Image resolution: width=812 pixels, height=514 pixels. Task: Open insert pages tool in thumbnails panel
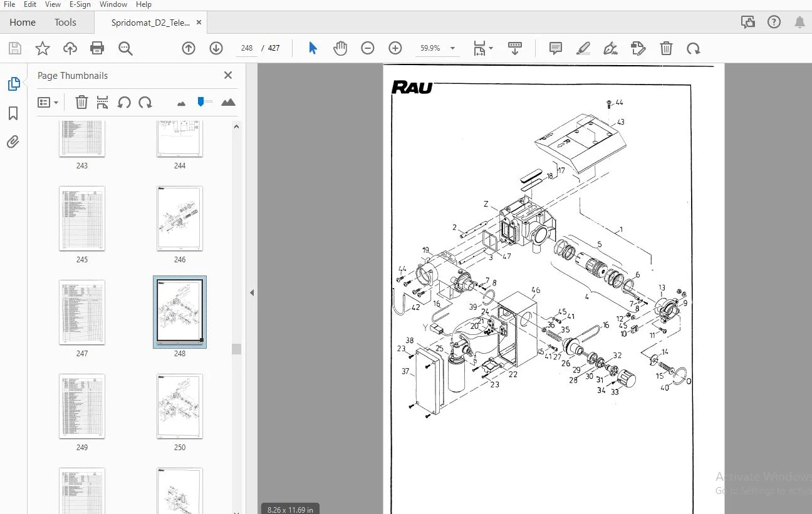coord(103,102)
